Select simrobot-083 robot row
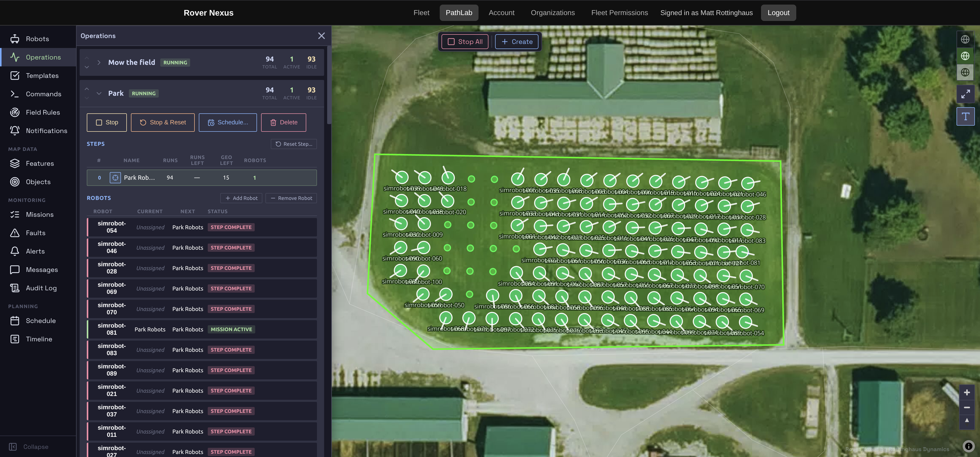The width and height of the screenshot is (980, 457). [x=202, y=350]
